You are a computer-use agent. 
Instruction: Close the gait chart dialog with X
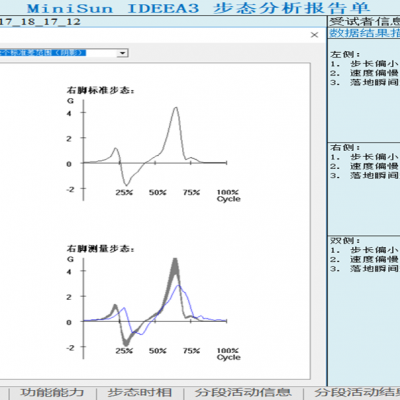pos(314,35)
